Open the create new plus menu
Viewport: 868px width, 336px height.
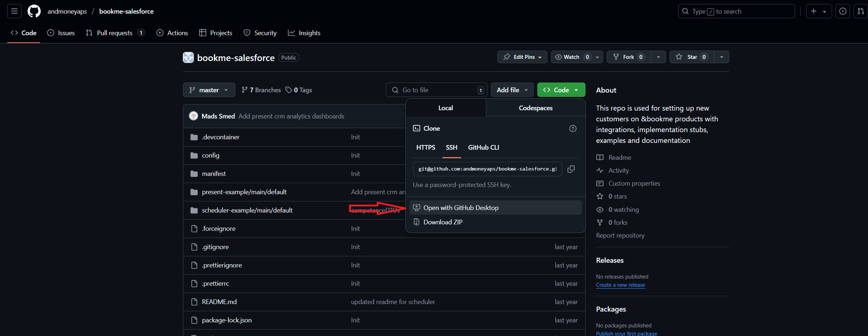point(818,11)
